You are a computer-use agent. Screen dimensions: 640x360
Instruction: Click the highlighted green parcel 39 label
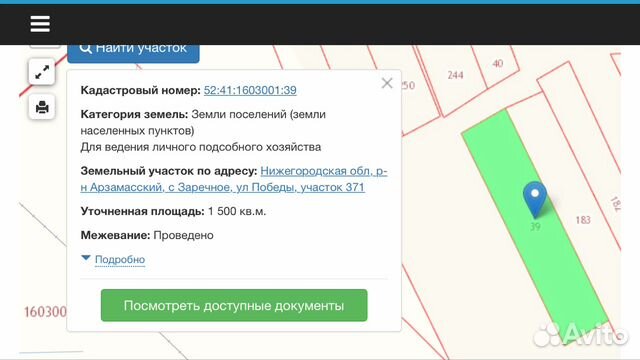click(x=535, y=227)
